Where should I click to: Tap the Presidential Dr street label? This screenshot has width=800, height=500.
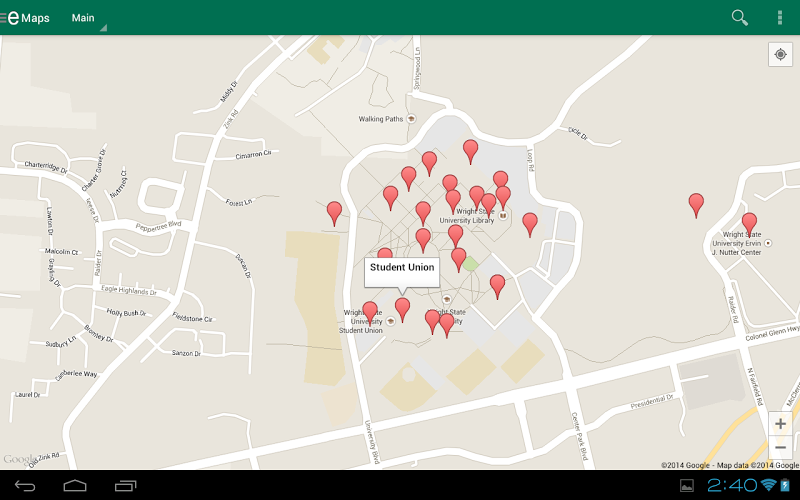[652, 402]
